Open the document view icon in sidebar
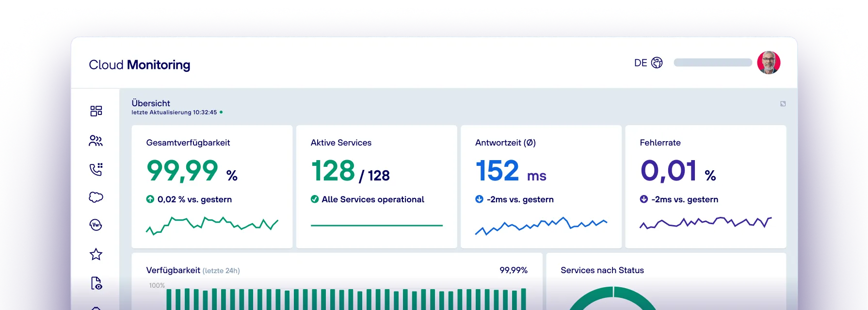The height and width of the screenshot is (310, 868). click(x=96, y=283)
